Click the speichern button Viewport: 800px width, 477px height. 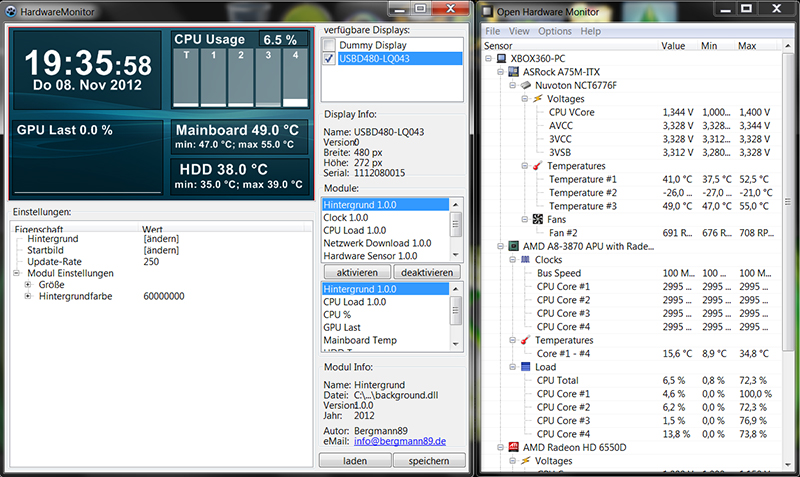tap(429, 461)
